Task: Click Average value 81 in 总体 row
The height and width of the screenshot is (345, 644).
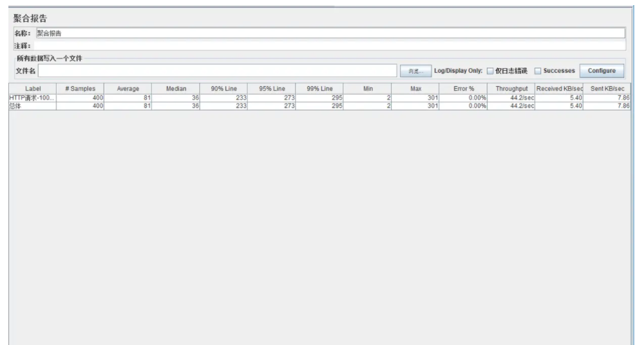Action: (128, 106)
